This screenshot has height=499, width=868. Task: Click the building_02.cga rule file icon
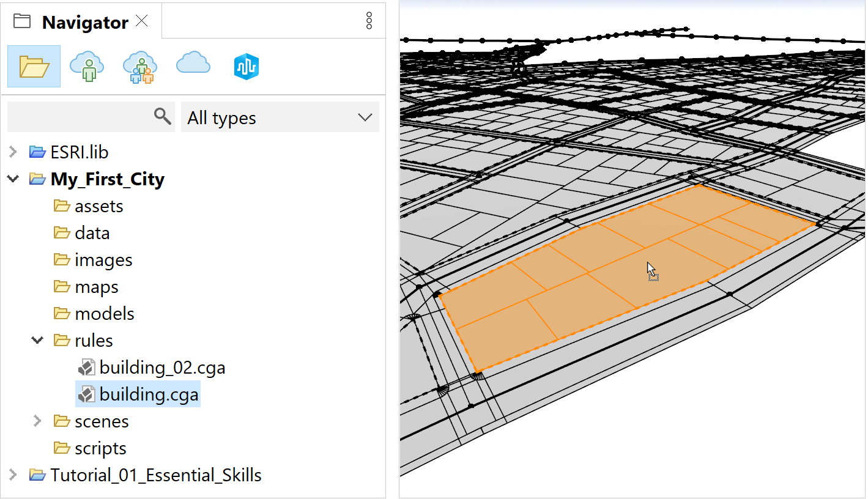[x=86, y=368]
